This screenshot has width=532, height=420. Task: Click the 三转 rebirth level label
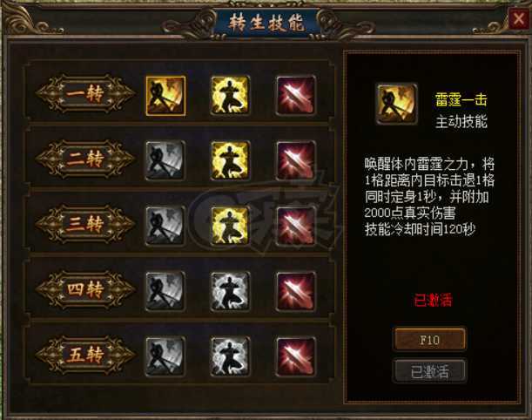85,224
